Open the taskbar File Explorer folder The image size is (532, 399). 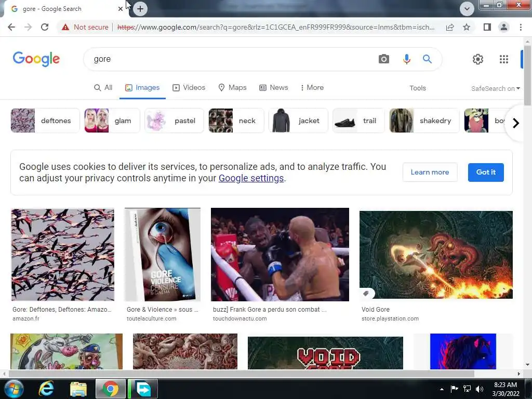click(78, 389)
